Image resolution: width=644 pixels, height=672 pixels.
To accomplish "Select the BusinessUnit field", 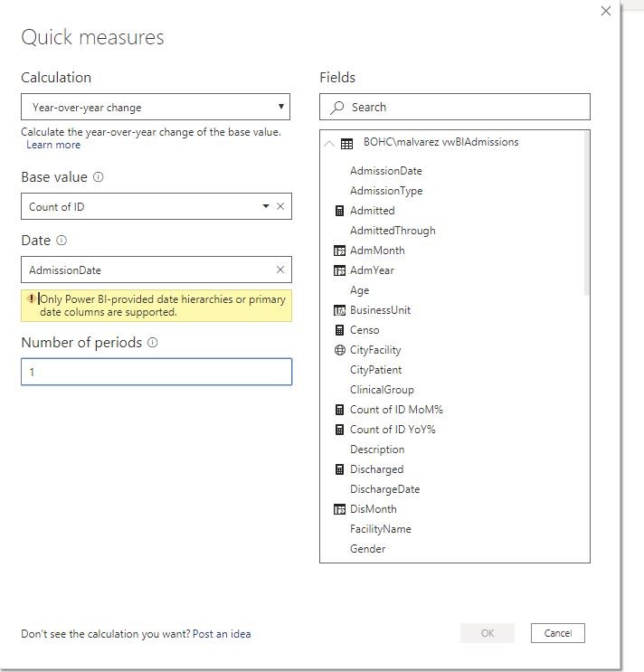I will pyautogui.click(x=380, y=310).
